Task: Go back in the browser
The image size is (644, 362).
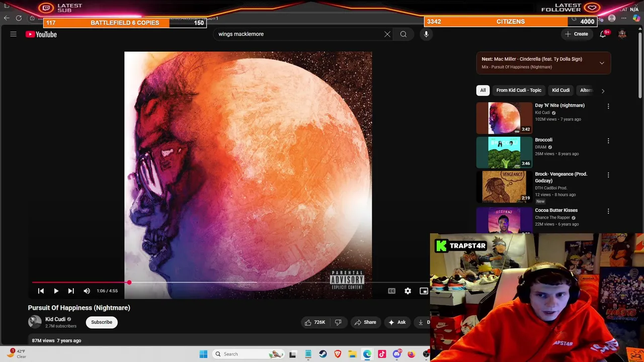Action: tap(7, 18)
